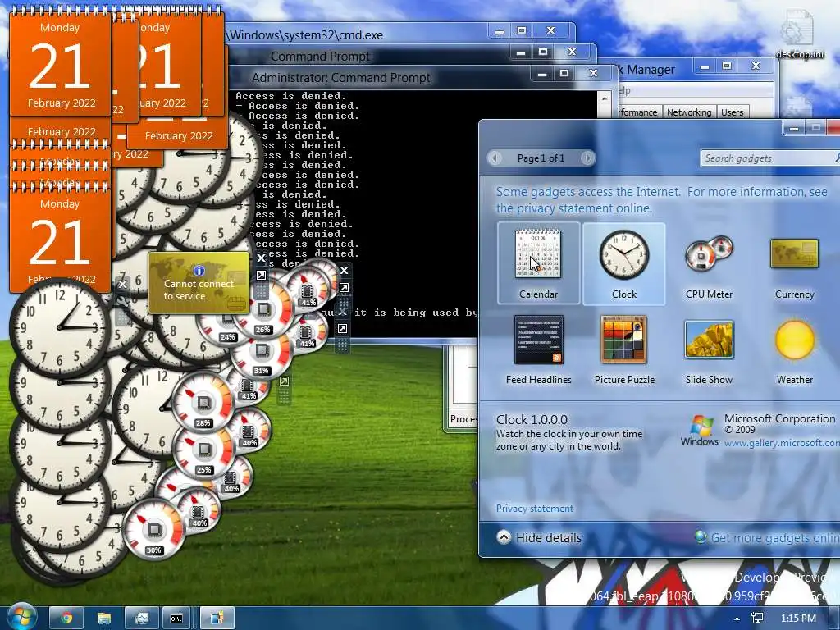840x630 pixels.
Task: Click the scroll-up arrow in Command Prompt
Action: (x=605, y=98)
